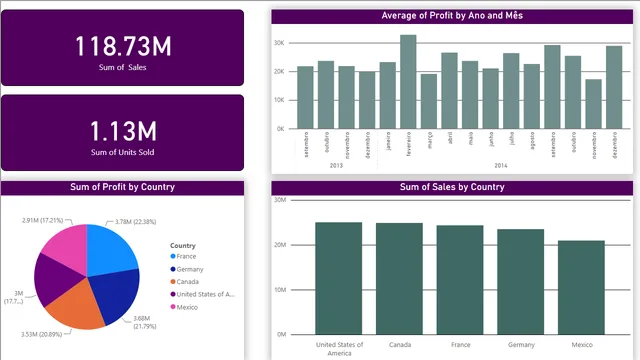Click the outubro 2013 profit bar
The image size is (640, 360).
pyautogui.click(x=326, y=95)
